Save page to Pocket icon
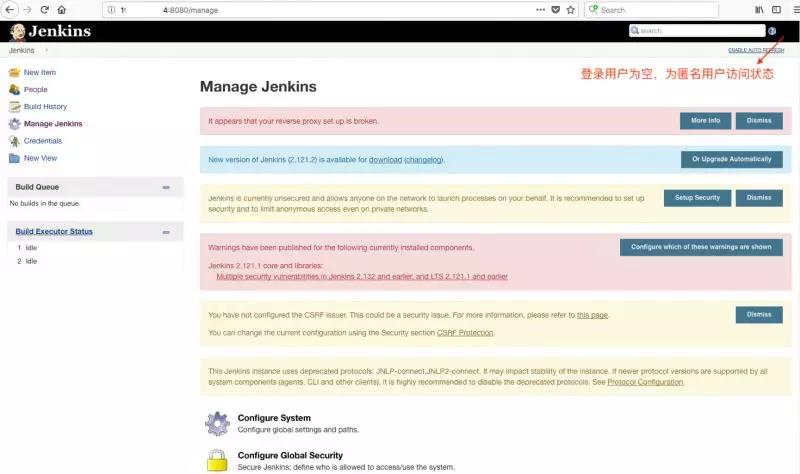Viewport: 800px width, 474px height. [556, 10]
